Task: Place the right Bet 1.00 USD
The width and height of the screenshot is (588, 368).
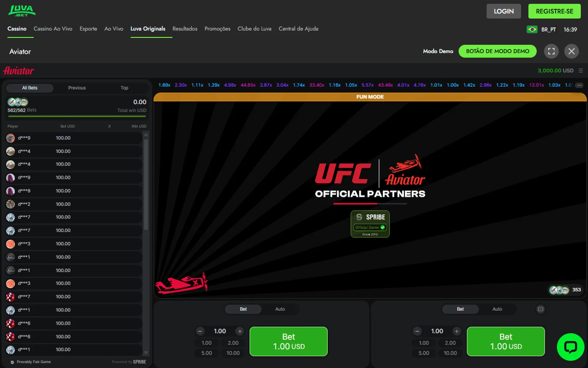Action: coord(506,341)
